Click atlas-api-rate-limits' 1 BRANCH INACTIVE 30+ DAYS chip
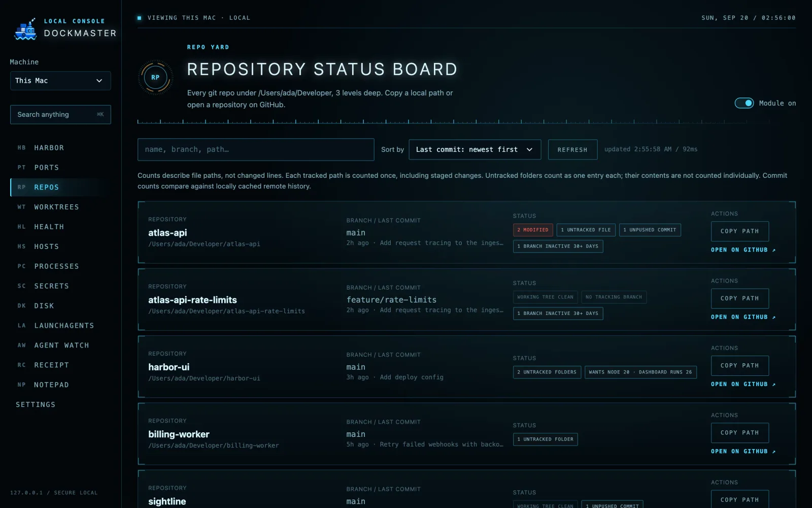 [x=558, y=313]
